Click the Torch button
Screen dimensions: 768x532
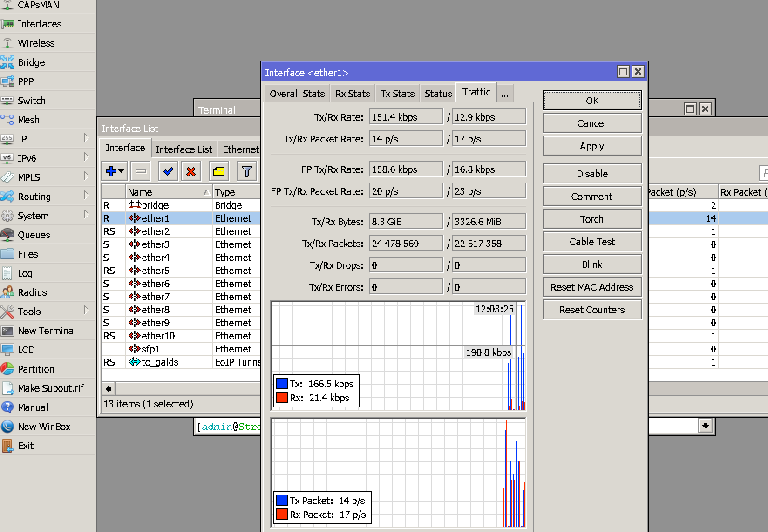click(592, 219)
